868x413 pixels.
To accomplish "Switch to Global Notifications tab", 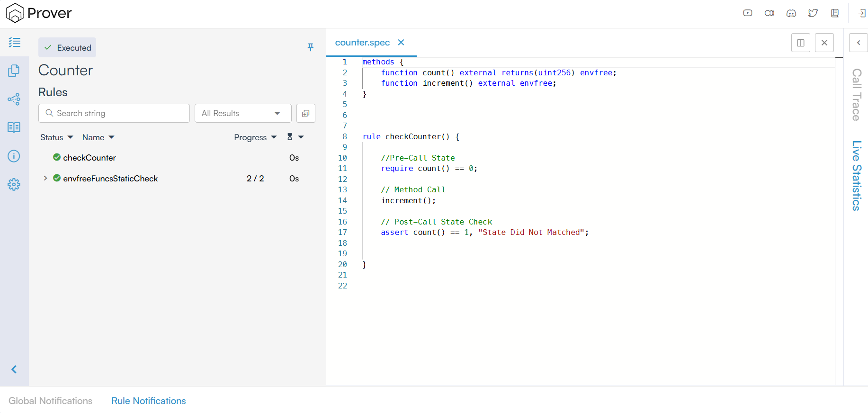I will click(51, 401).
